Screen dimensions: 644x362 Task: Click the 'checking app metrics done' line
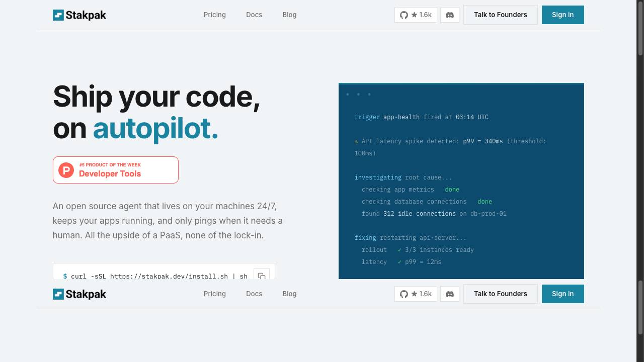tap(411, 190)
